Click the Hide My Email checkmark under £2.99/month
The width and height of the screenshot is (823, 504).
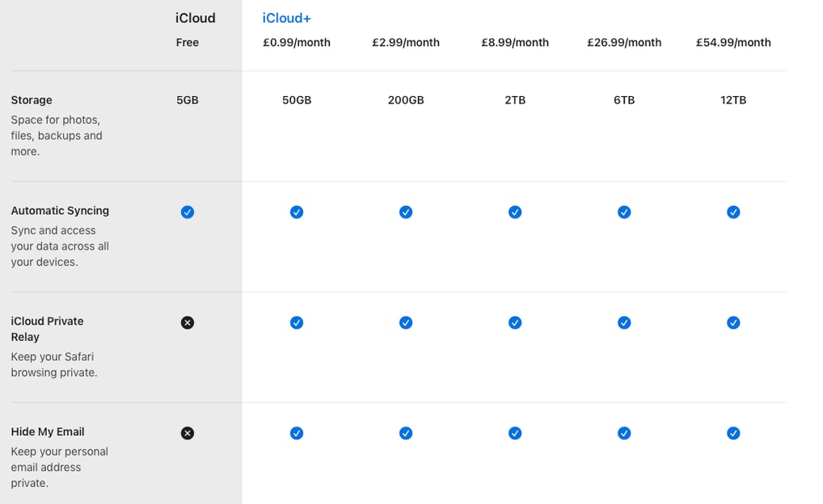tap(406, 433)
